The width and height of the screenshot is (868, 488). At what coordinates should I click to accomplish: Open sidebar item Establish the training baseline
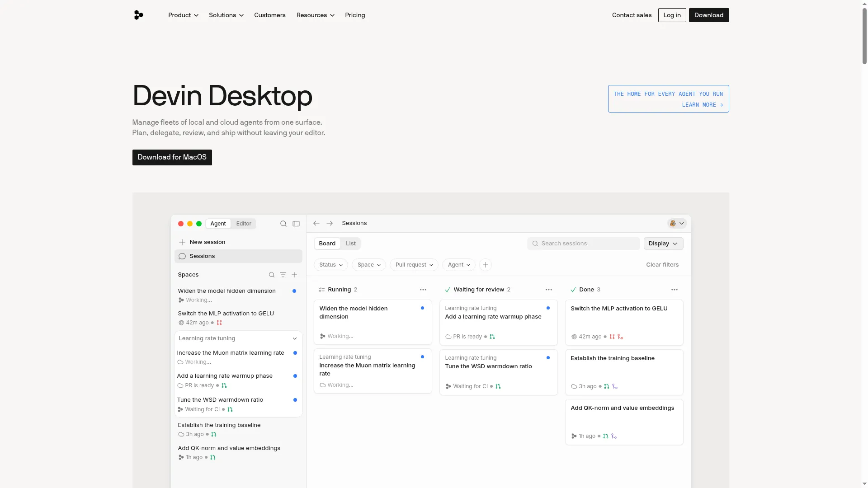click(x=238, y=429)
